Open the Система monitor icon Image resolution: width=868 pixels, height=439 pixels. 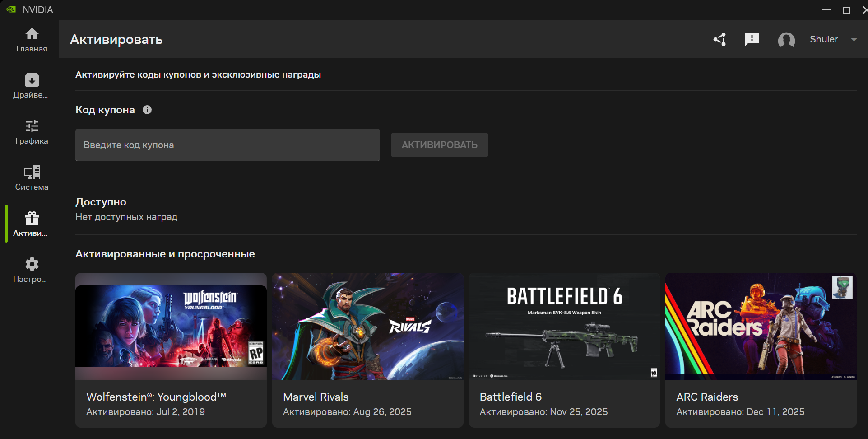pos(32,172)
